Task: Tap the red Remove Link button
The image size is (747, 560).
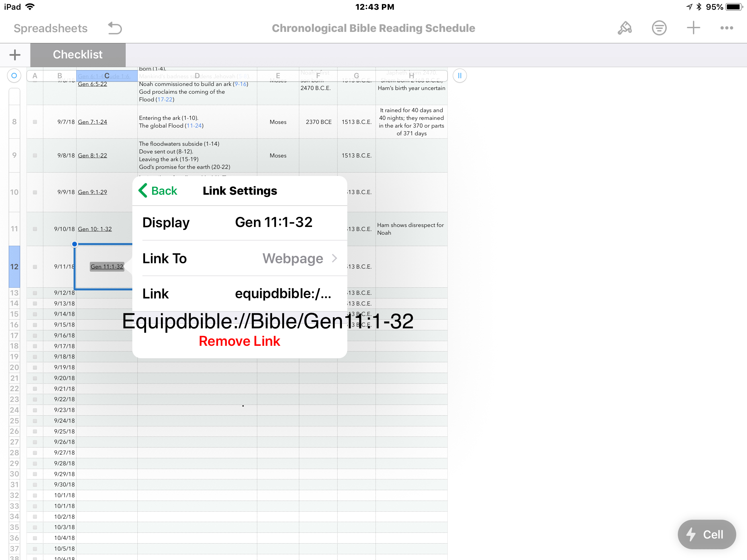Action: coord(239,341)
